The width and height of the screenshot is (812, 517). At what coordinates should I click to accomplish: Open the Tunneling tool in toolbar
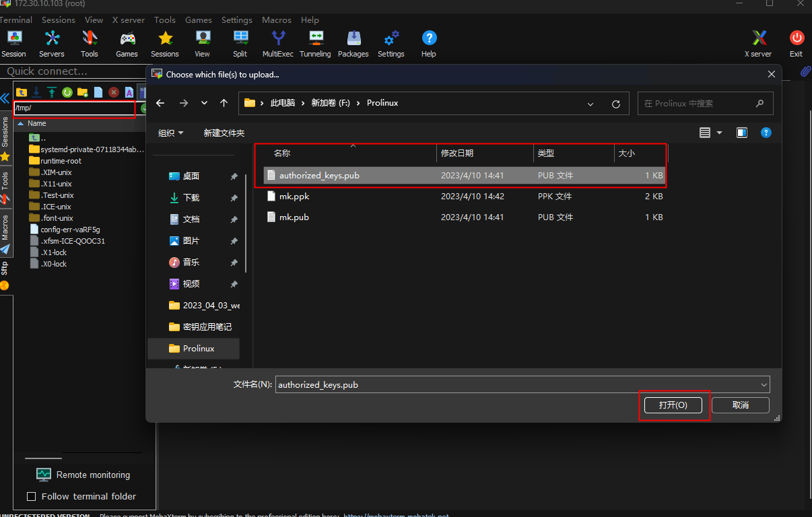coord(315,44)
